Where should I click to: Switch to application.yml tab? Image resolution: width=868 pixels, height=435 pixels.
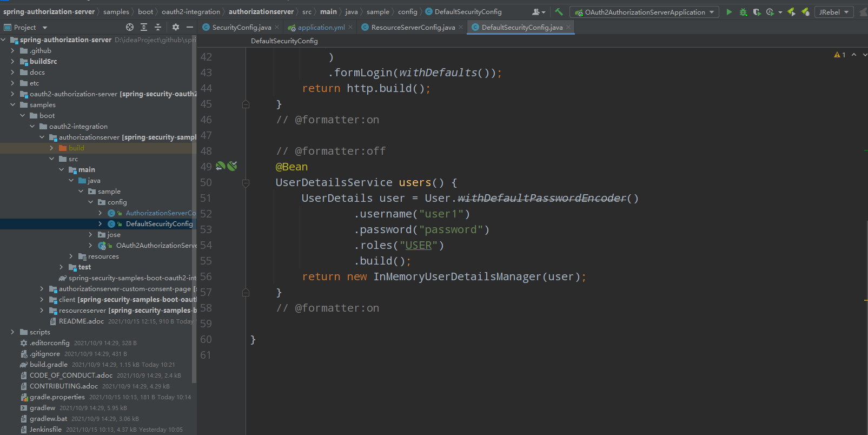tap(321, 27)
